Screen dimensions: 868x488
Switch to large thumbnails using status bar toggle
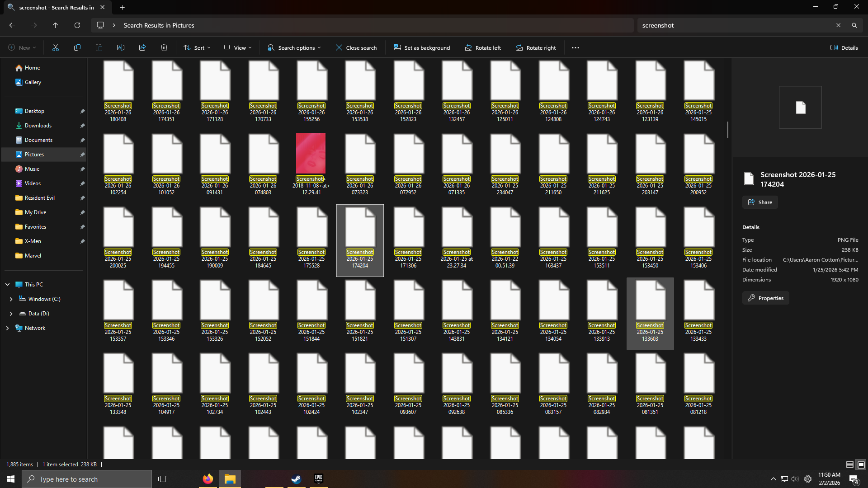(860, 464)
